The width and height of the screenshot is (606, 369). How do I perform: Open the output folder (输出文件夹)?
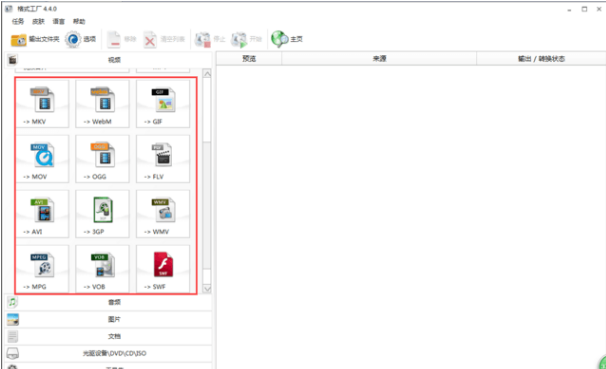[x=35, y=39]
